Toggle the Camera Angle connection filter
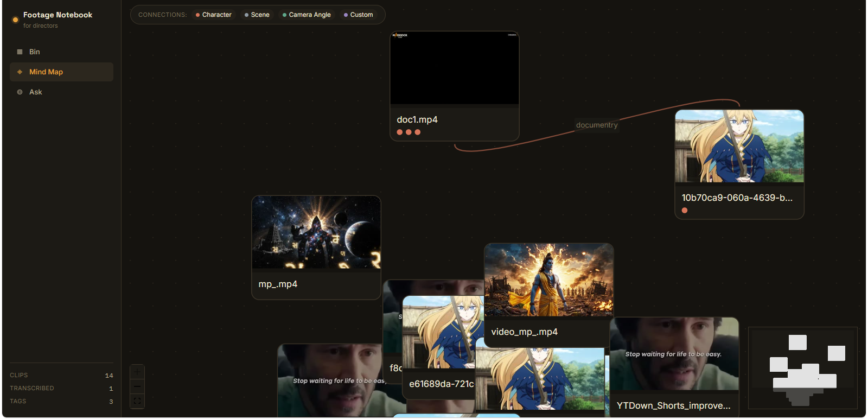 pos(307,15)
